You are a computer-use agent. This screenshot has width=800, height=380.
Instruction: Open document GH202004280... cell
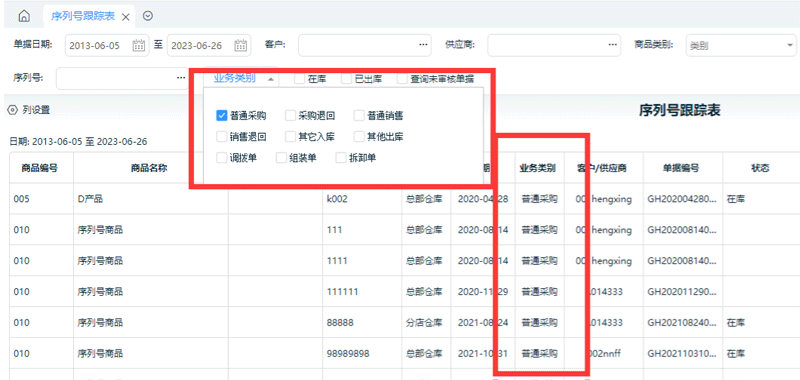pyautogui.click(x=683, y=199)
